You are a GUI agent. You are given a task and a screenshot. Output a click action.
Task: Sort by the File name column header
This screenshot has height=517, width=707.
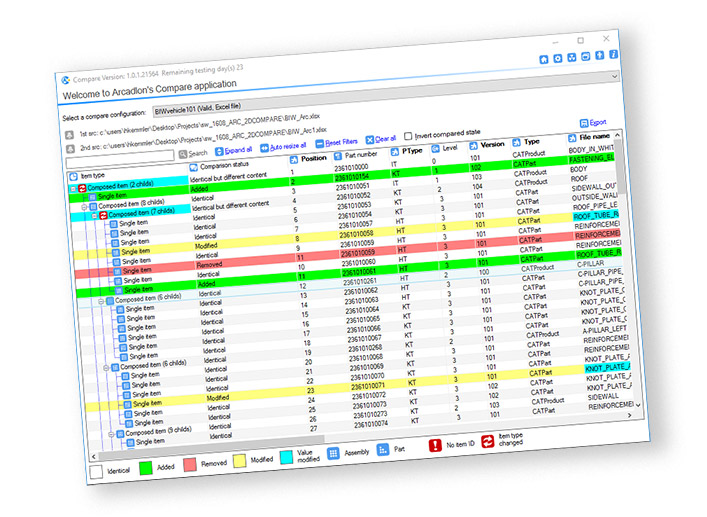[594, 137]
